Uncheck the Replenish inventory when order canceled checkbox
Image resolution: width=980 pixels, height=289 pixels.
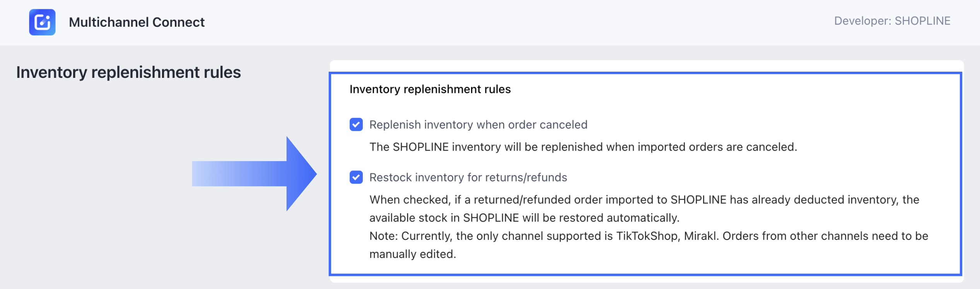(356, 125)
